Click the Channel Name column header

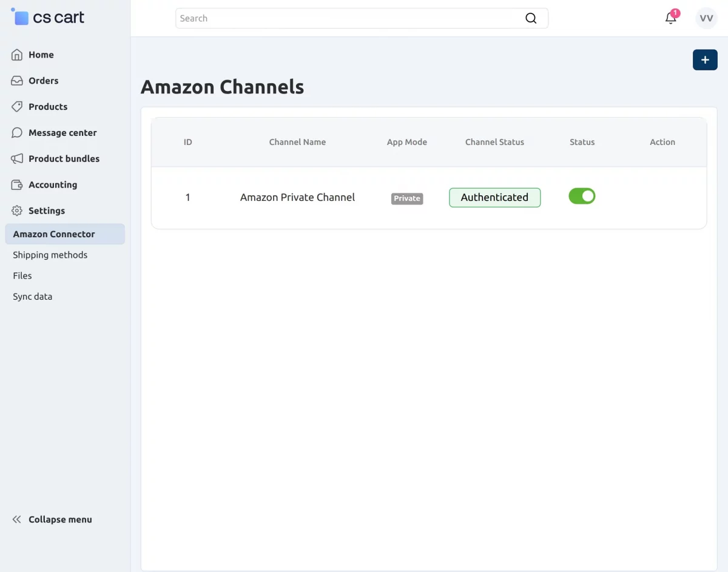tap(297, 142)
